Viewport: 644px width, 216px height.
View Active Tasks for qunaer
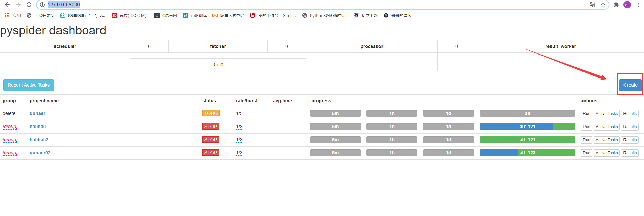pos(607,114)
